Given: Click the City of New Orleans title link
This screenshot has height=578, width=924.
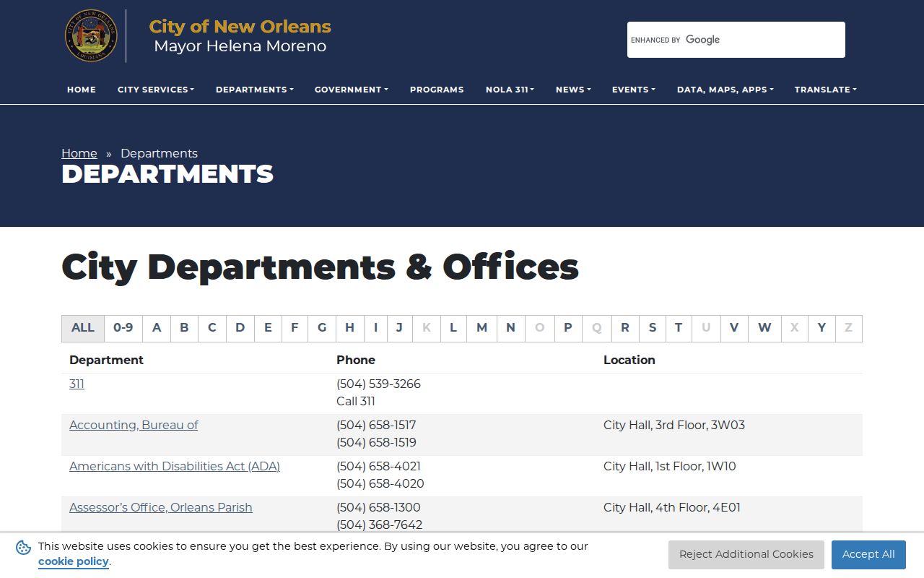Looking at the screenshot, I should pyautogui.click(x=240, y=27).
